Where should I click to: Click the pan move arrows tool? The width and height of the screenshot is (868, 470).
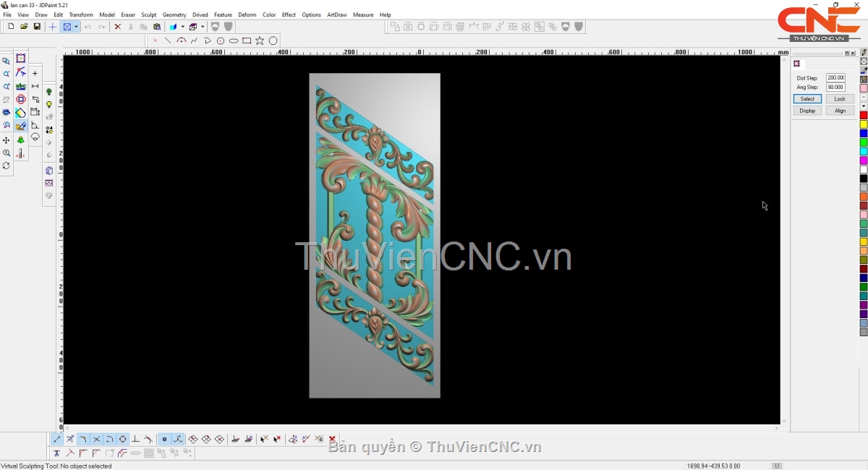click(x=7, y=140)
